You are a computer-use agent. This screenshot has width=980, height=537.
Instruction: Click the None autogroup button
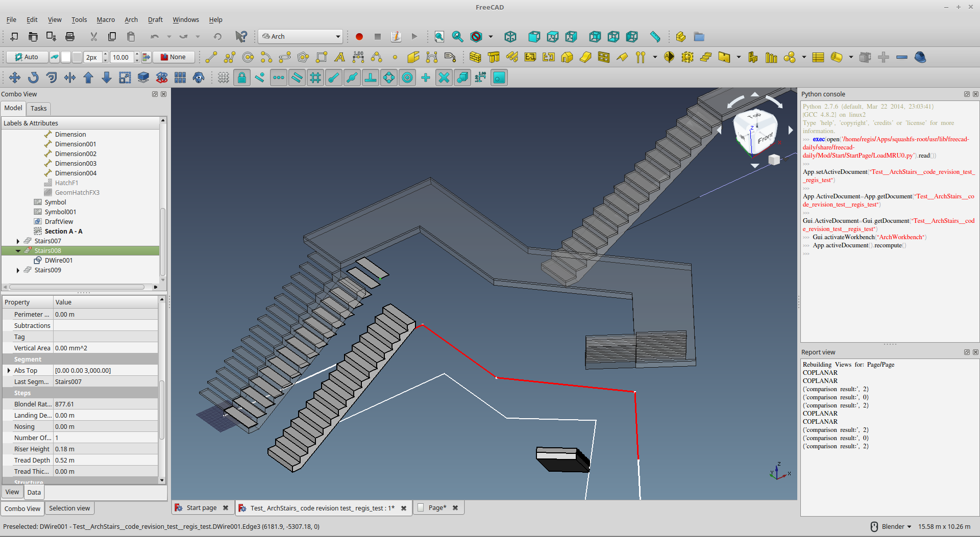point(174,57)
